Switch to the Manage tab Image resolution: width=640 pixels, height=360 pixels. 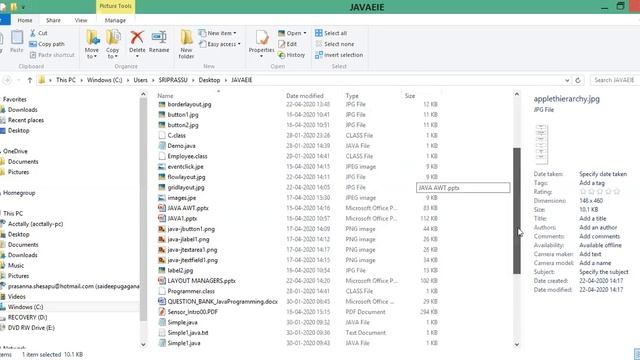pyautogui.click(x=115, y=20)
